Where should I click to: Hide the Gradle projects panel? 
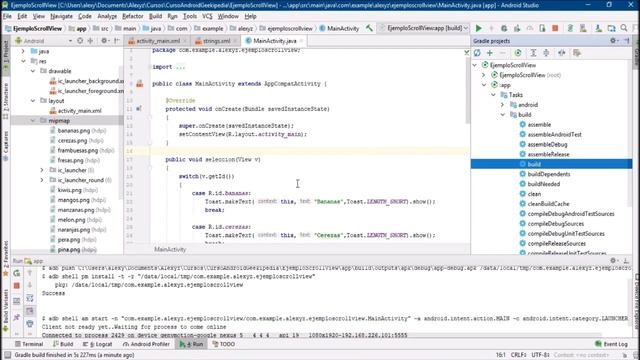click(x=627, y=41)
